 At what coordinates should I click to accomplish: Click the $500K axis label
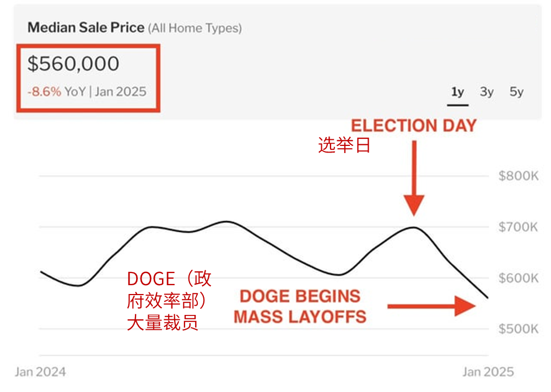pyautogui.click(x=518, y=329)
